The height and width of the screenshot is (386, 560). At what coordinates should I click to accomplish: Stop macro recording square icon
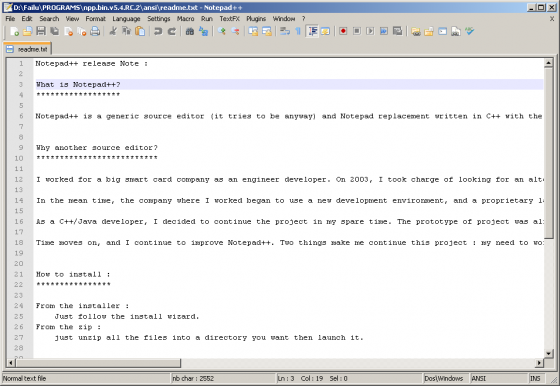tap(356, 31)
